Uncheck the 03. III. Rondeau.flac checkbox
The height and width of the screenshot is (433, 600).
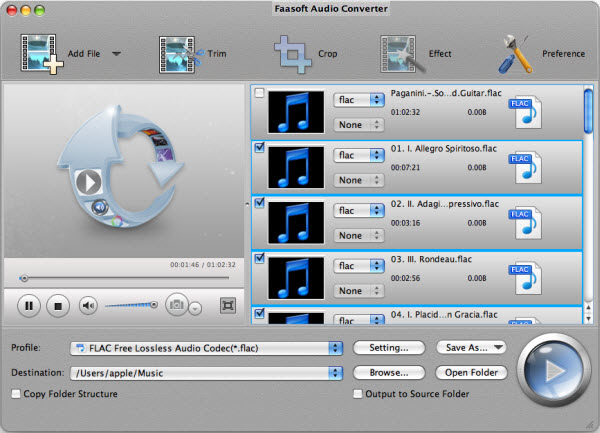[259, 258]
